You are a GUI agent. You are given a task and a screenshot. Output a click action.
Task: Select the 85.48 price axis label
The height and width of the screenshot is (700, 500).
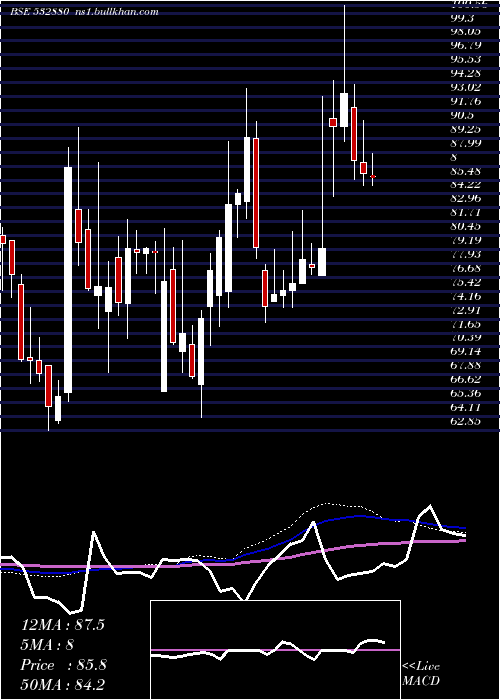coord(466,171)
